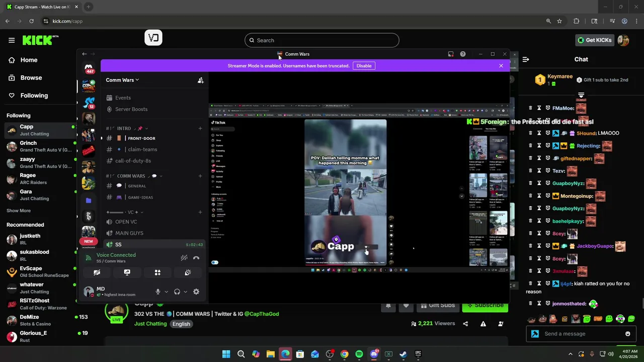This screenshot has height=362, width=644.
Task: Share the Capp stream
Action: [x=465, y=324]
